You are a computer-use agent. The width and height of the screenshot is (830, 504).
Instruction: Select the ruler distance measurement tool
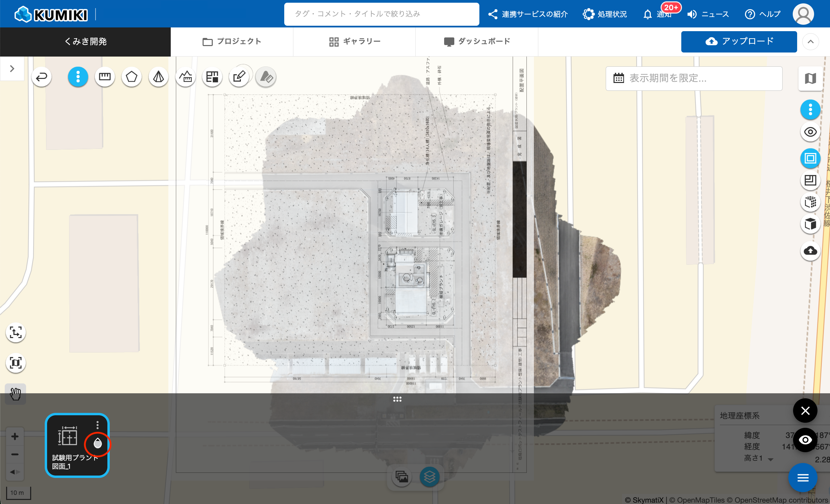tap(105, 77)
